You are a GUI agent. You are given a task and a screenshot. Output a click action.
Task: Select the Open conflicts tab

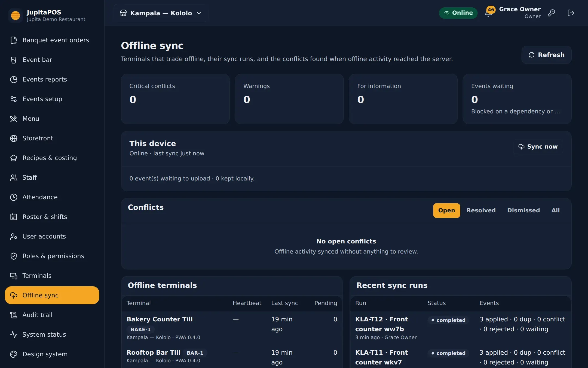point(446,210)
